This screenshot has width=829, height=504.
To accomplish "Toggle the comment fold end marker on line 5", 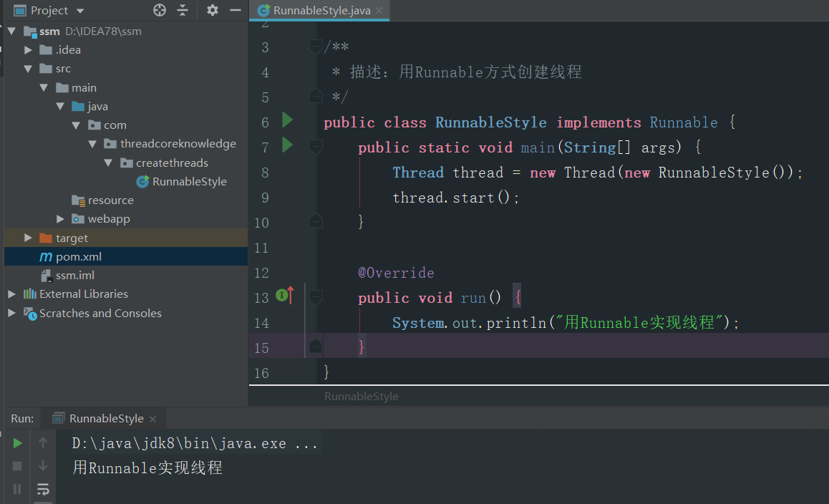I will (316, 96).
